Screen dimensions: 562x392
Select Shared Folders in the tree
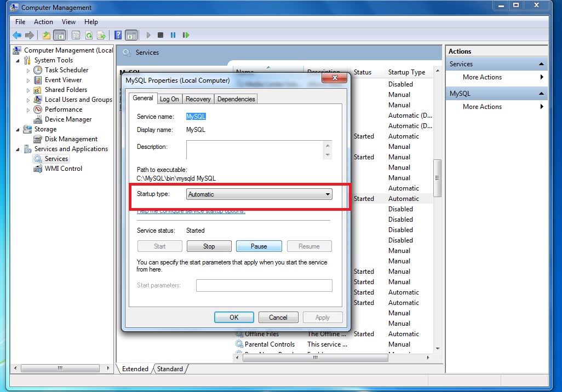(66, 90)
